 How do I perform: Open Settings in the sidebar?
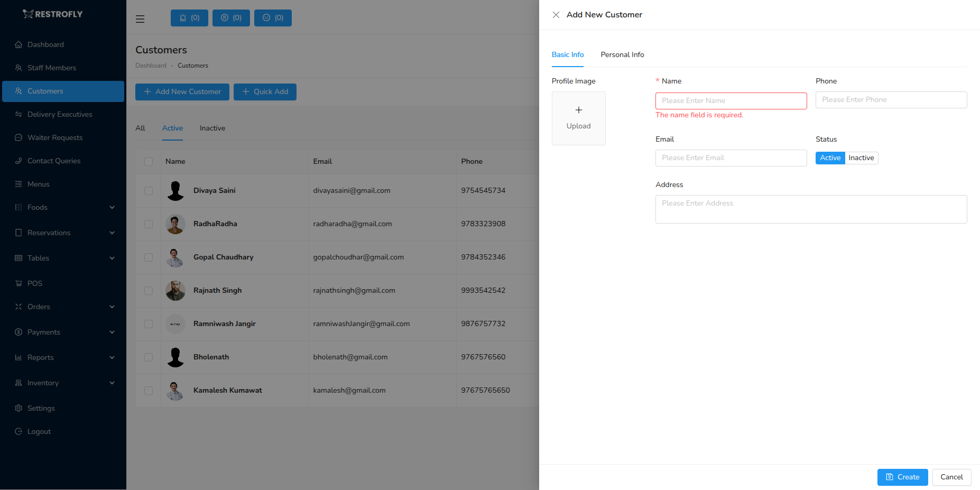tap(41, 408)
